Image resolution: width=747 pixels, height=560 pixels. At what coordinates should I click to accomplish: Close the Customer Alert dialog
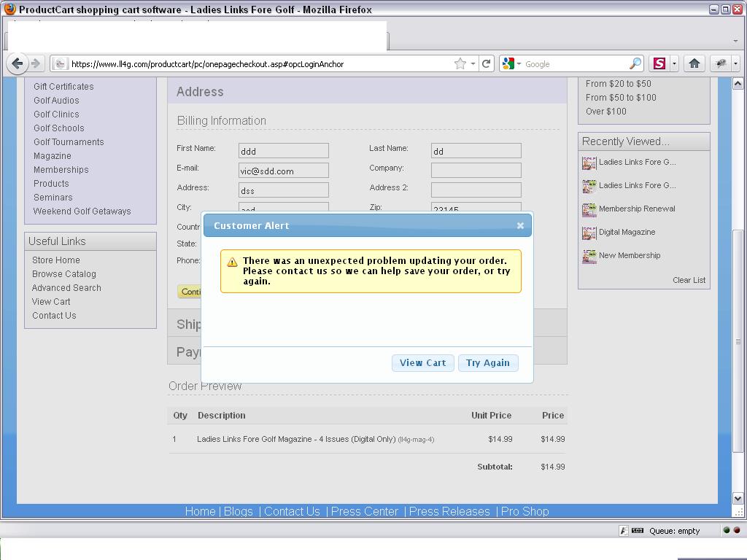click(x=520, y=226)
